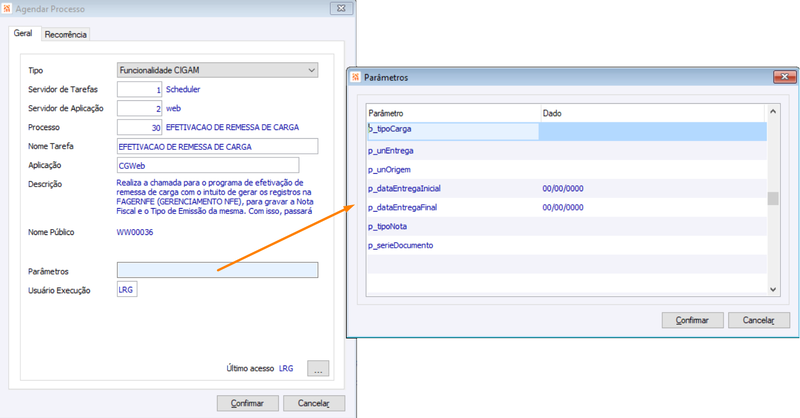Select the p_tipoCarga parameter row
Screen dimensions: 800x418
click(x=567, y=131)
